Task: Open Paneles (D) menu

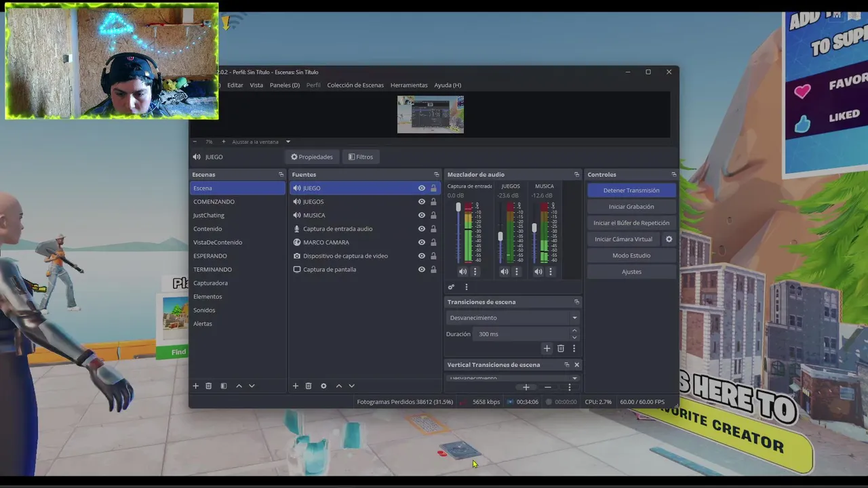Action: tap(285, 85)
